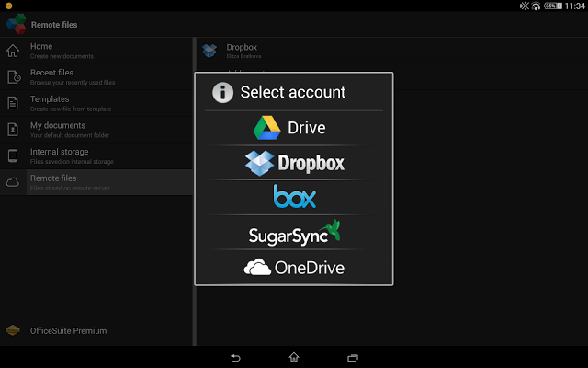This screenshot has width=588, height=368.
Task: Open Android recent apps button
Action: point(353,358)
